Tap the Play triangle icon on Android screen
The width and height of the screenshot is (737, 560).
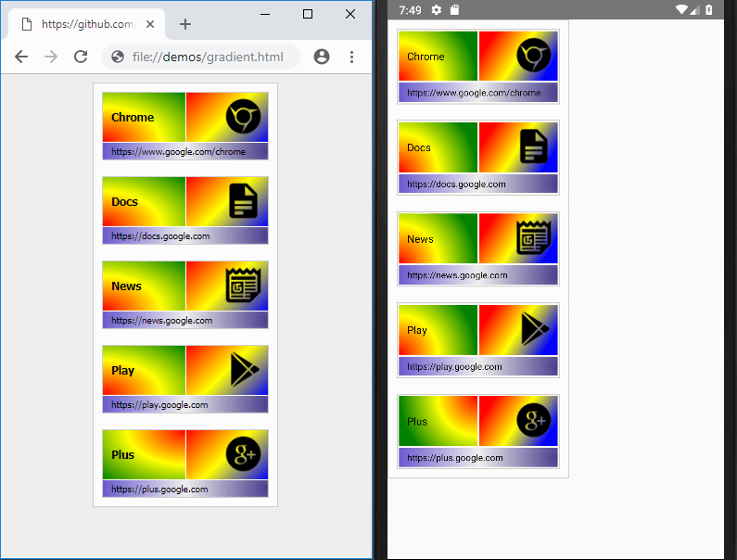535,329
